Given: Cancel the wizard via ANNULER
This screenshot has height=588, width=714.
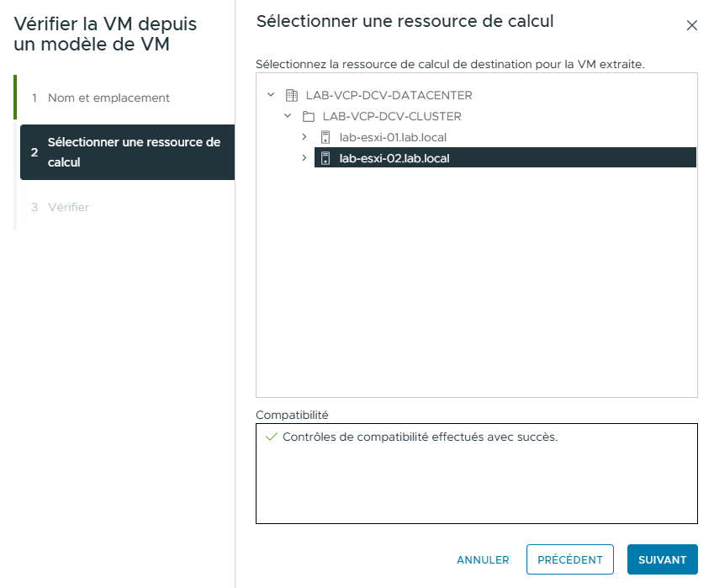Looking at the screenshot, I should [483, 559].
